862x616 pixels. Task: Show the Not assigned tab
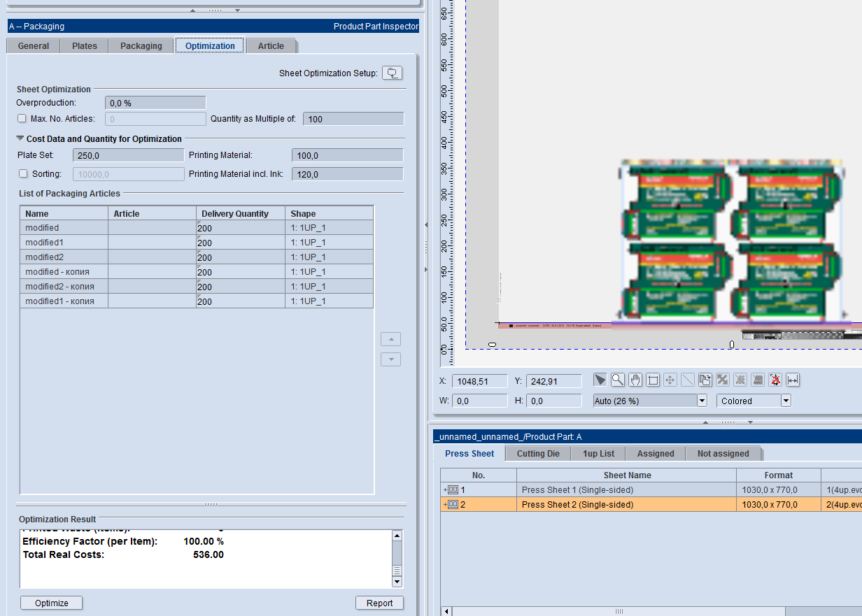click(x=723, y=453)
